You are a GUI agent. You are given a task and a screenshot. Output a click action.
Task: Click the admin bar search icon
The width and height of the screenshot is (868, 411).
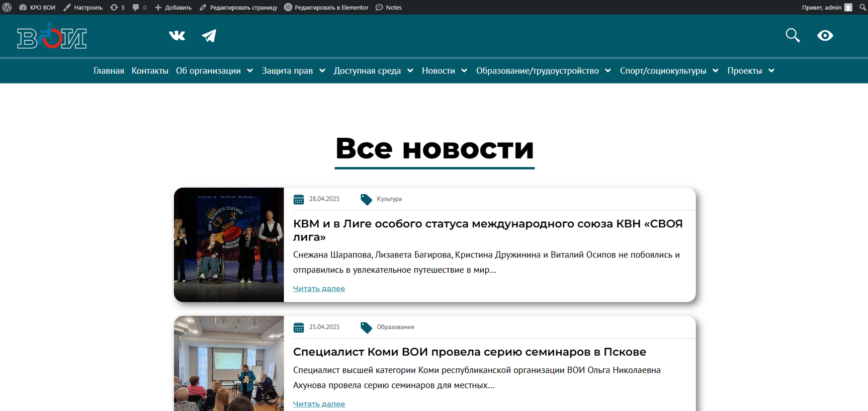pos(862,8)
